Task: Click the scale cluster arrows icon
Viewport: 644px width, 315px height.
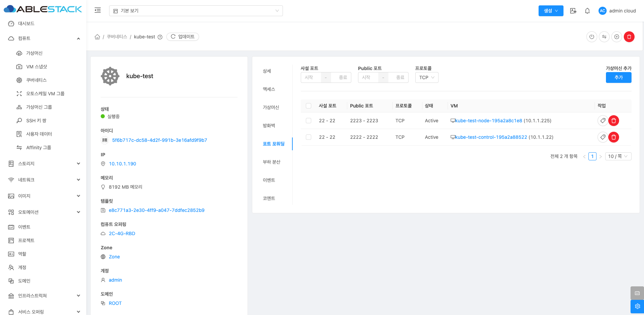Action: pos(604,37)
